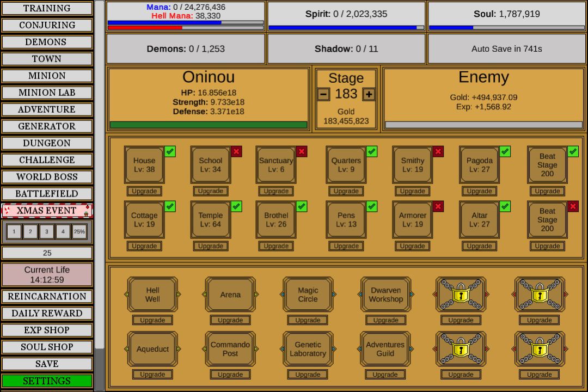
Task: Select the Genetic Laboratory icon
Action: [308, 349]
